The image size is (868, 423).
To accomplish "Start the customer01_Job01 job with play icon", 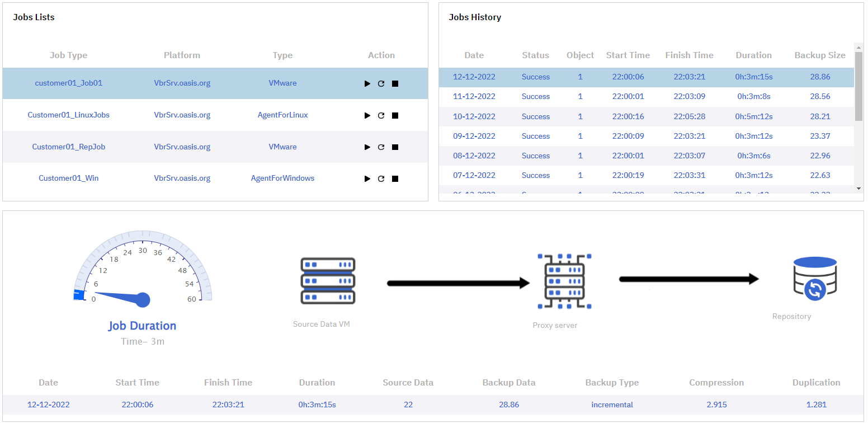I will (367, 84).
